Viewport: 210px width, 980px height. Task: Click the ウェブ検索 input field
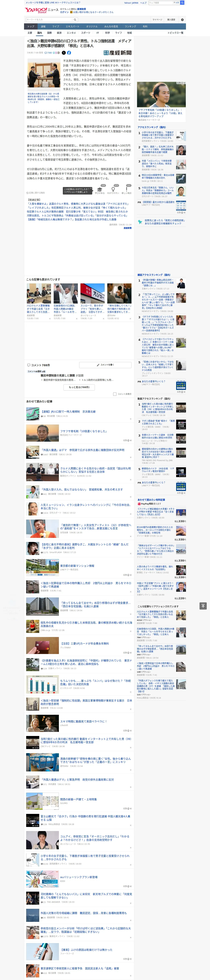pyautogui.click(x=161, y=3)
